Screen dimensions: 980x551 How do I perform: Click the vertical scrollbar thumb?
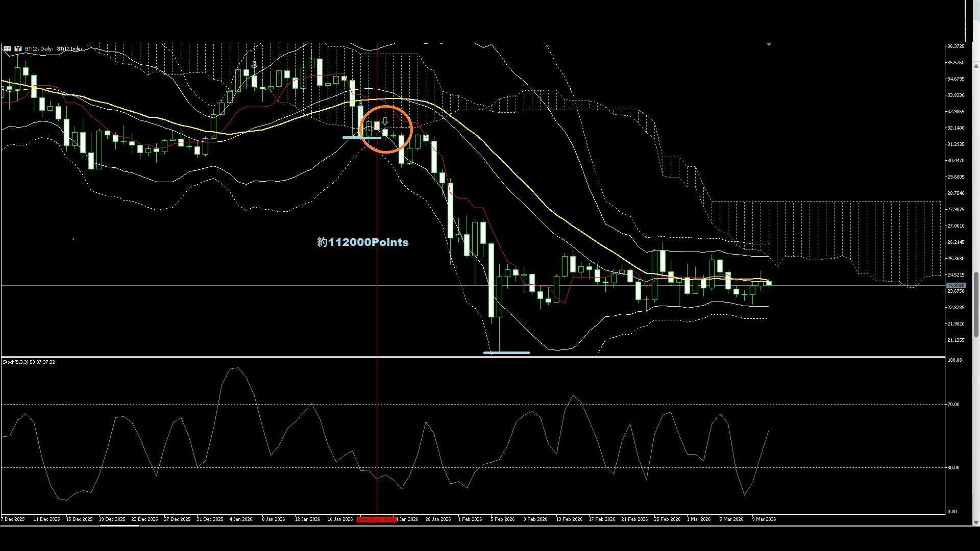click(976, 304)
